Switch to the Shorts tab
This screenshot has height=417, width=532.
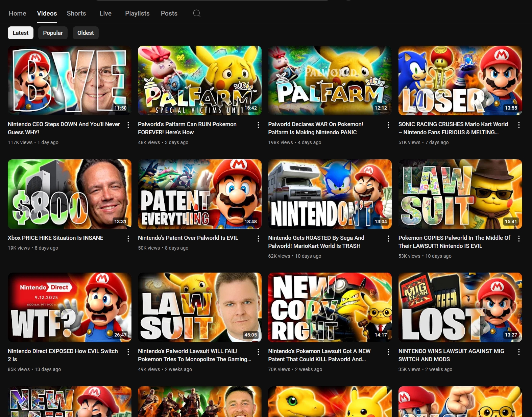tap(76, 14)
